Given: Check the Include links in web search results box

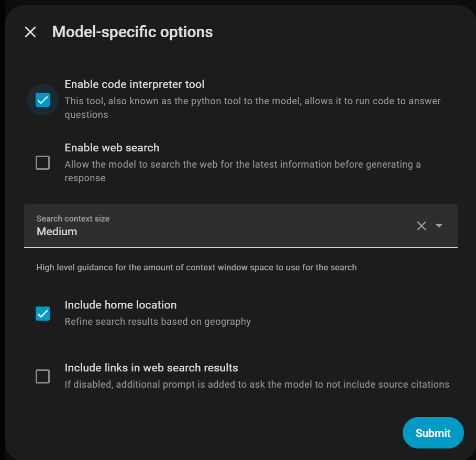Looking at the screenshot, I should pyautogui.click(x=42, y=376).
